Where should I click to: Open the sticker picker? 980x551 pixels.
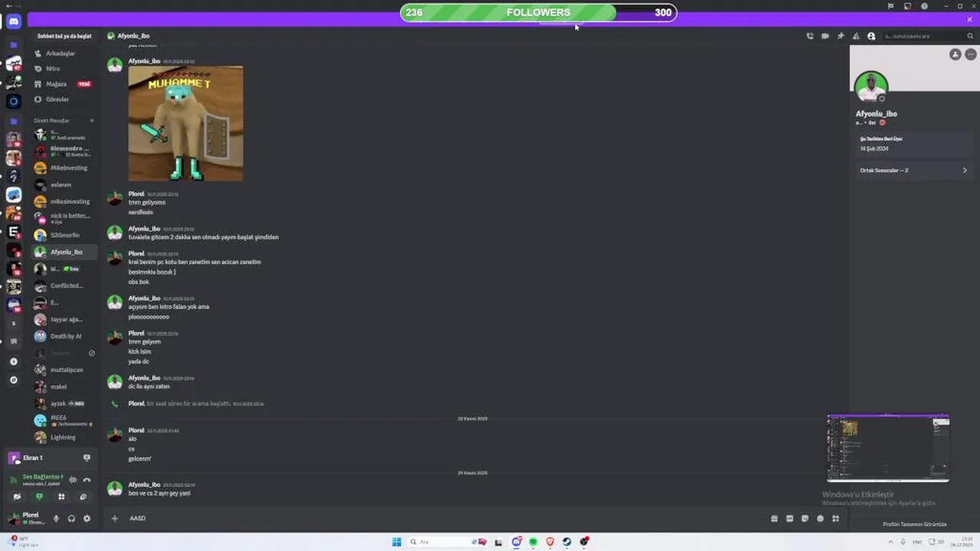click(x=805, y=518)
